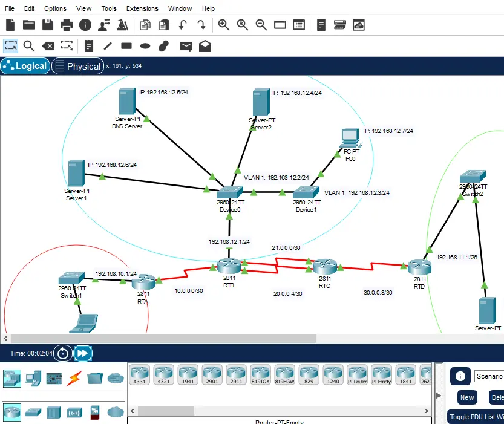Screen dimensions: 504x424
Task: Create a New scenario
Action: click(x=466, y=397)
